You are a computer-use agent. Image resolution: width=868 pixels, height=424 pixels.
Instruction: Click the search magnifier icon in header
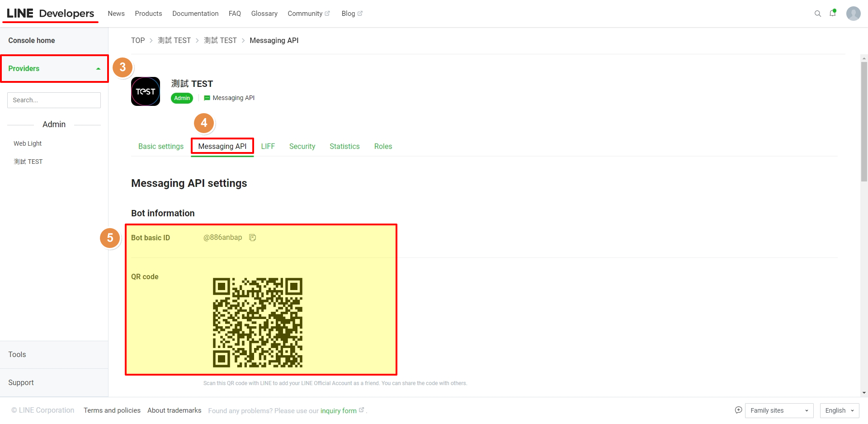tap(817, 14)
